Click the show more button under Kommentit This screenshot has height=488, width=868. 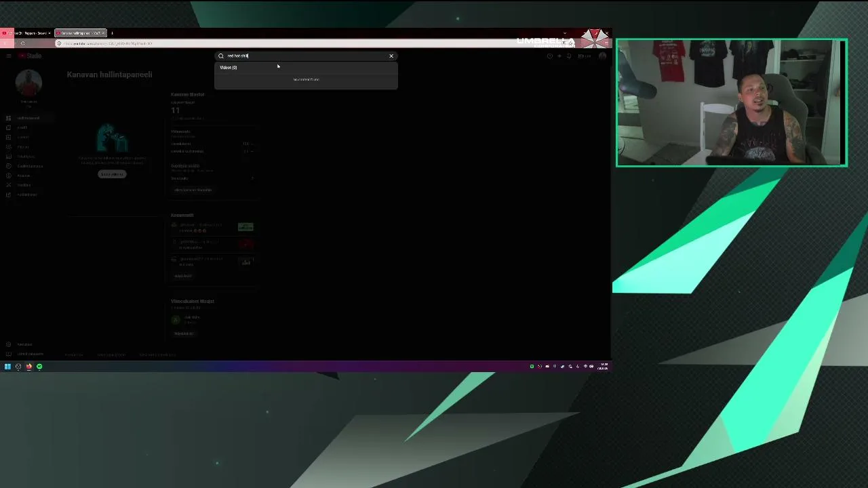coord(183,276)
